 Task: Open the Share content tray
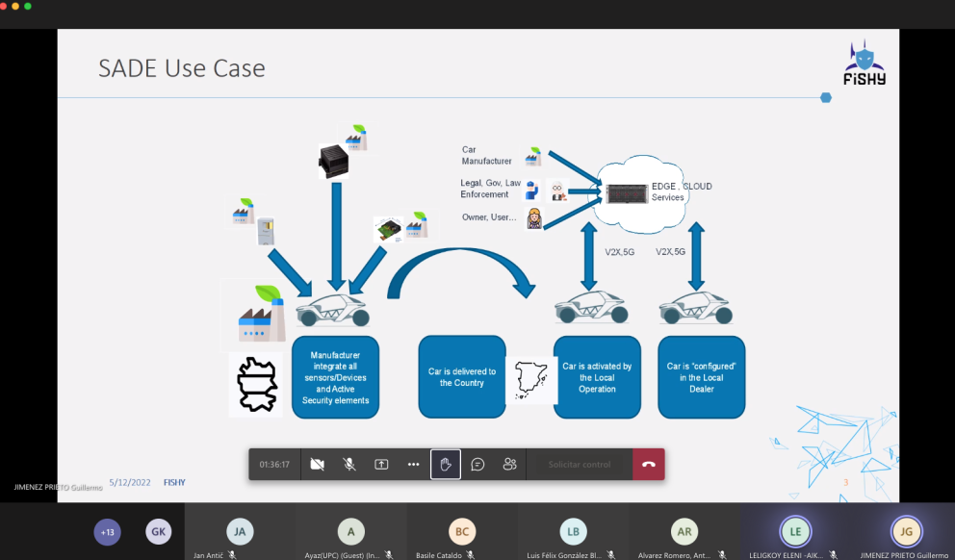(381, 464)
